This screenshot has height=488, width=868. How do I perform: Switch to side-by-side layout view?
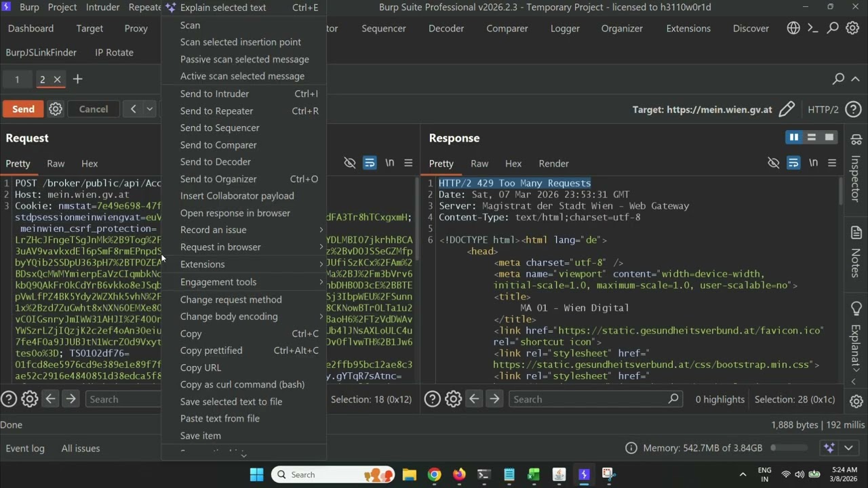click(793, 138)
